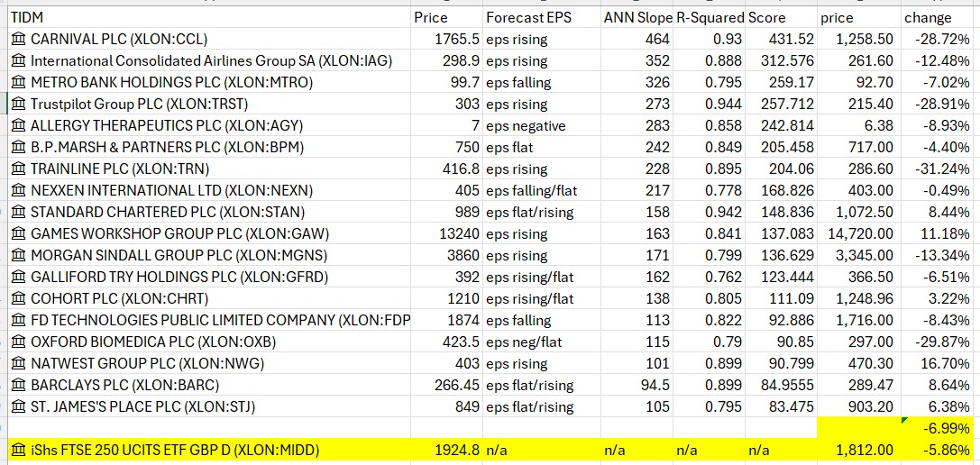
Task: Click the stock icon beside Trustpilot Group PLC
Action: coord(19,105)
